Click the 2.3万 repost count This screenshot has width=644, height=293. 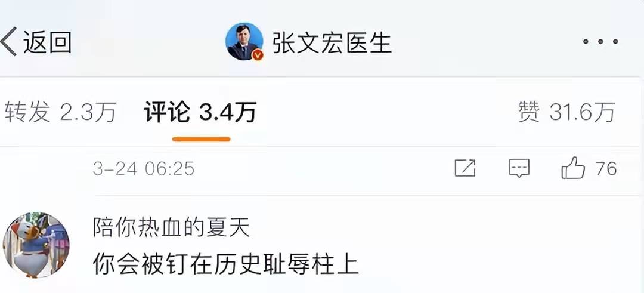(x=88, y=112)
